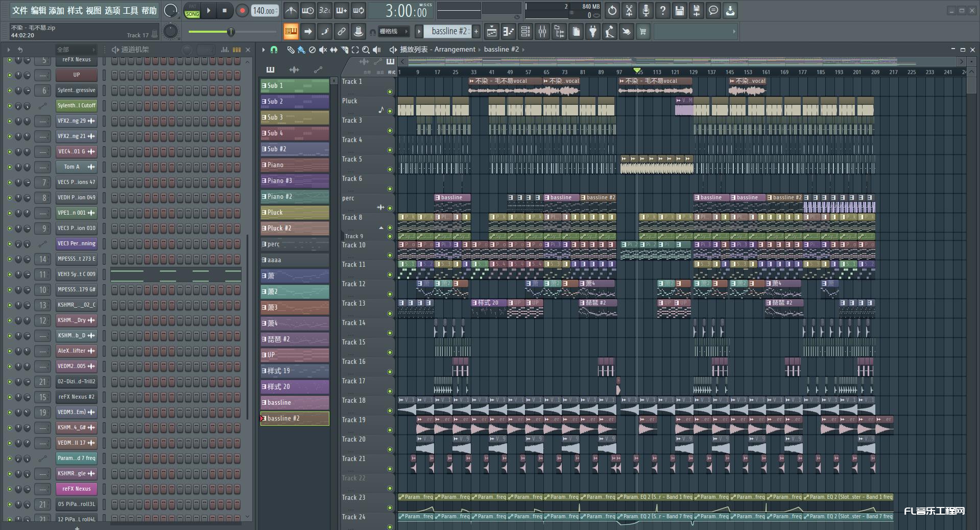This screenshot has width=980, height=530.
Task: Mute the reFX Nexus #2 channel LED
Action: pos(9,397)
